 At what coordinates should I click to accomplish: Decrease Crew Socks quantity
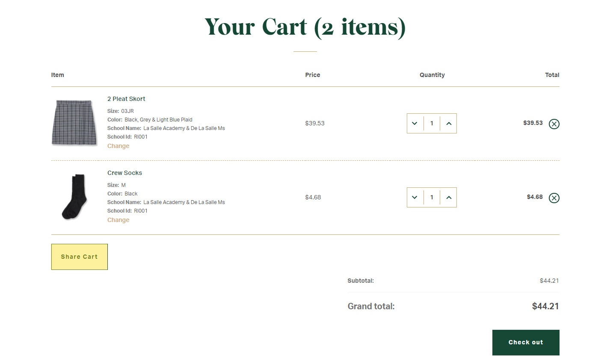(x=415, y=198)
